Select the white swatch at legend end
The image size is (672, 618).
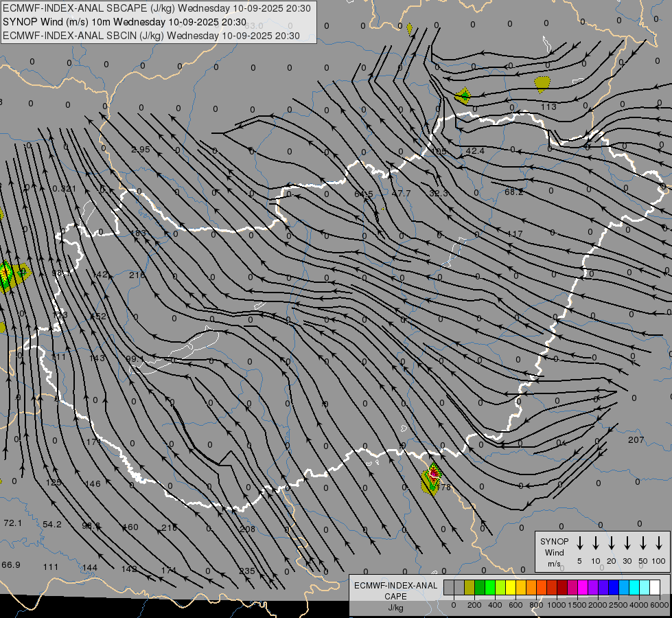pyautogui.click(x=655, y=587)
